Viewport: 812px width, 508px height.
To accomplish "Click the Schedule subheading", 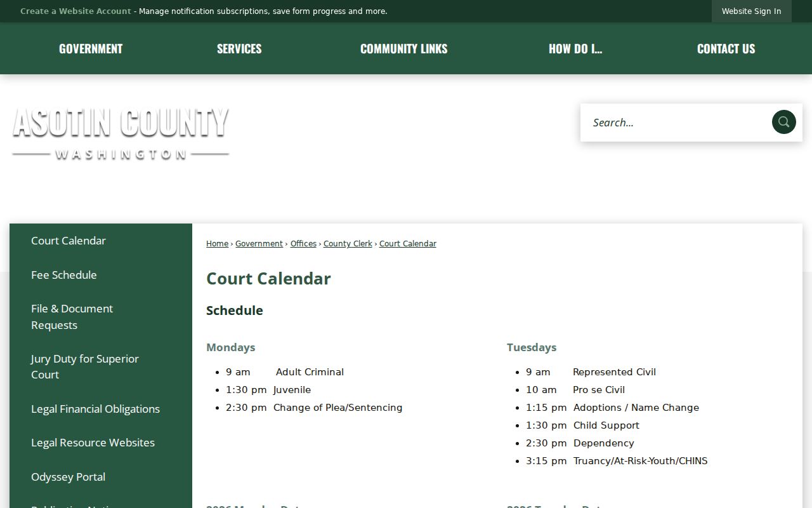I will [x=235, y=311].
